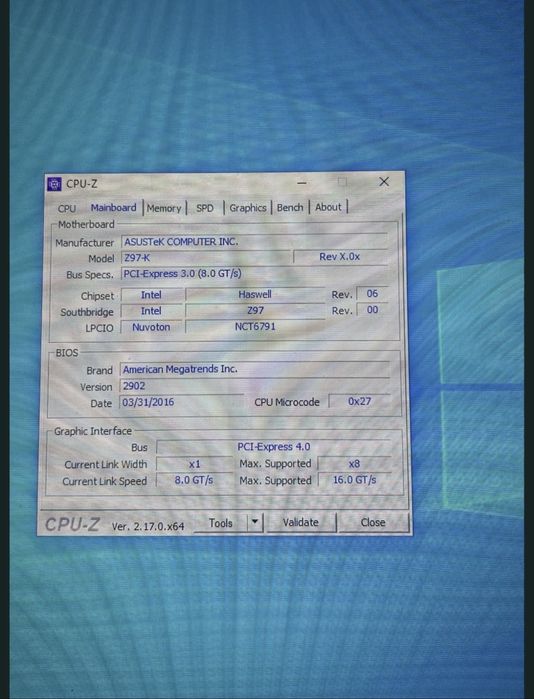Click the Bus PCI-Express 4.0 value
This screenshot has width=534, height=699.
274,447
